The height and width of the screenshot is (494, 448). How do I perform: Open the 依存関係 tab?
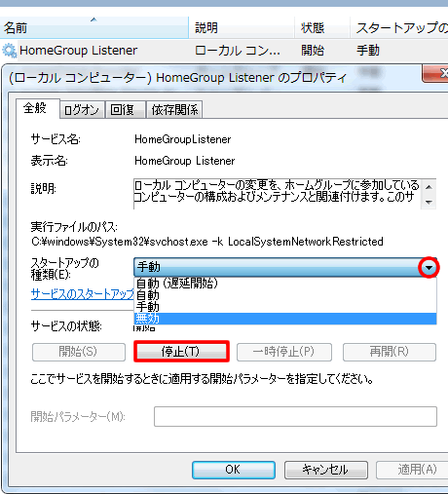pyautogui.click(x=174, y=110)
